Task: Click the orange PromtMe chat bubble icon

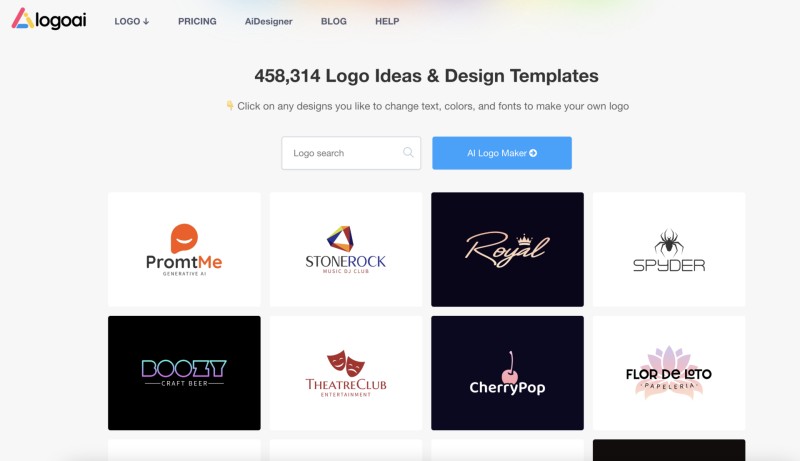Action: pyautogui.click(x=184, y=238)
